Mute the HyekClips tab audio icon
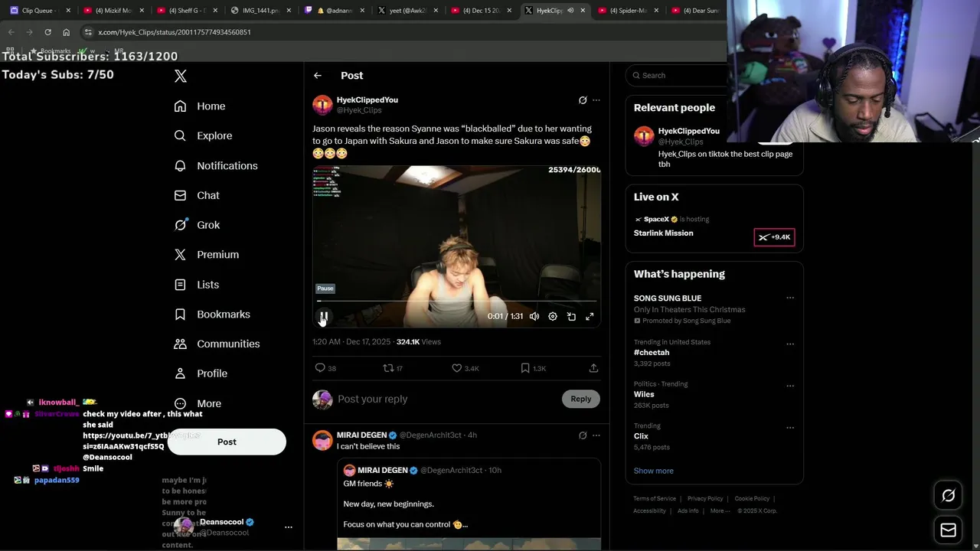The width and height of the screenshot is (980, 551). (570, 11)
